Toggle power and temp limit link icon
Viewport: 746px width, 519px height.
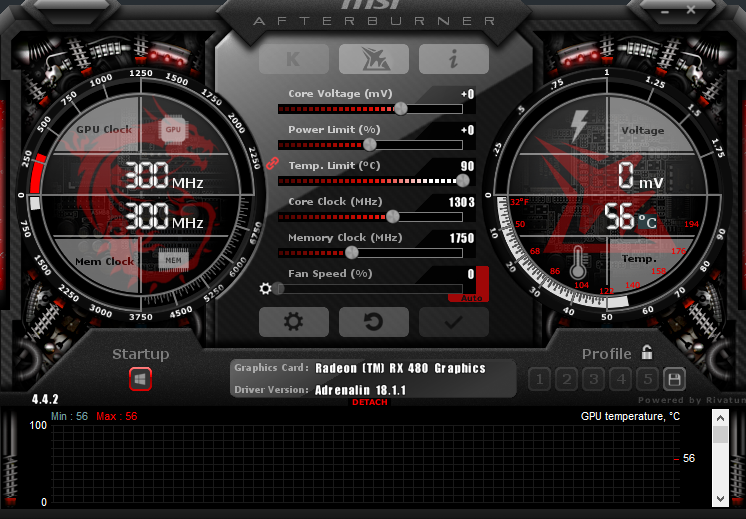coord(272,163)
